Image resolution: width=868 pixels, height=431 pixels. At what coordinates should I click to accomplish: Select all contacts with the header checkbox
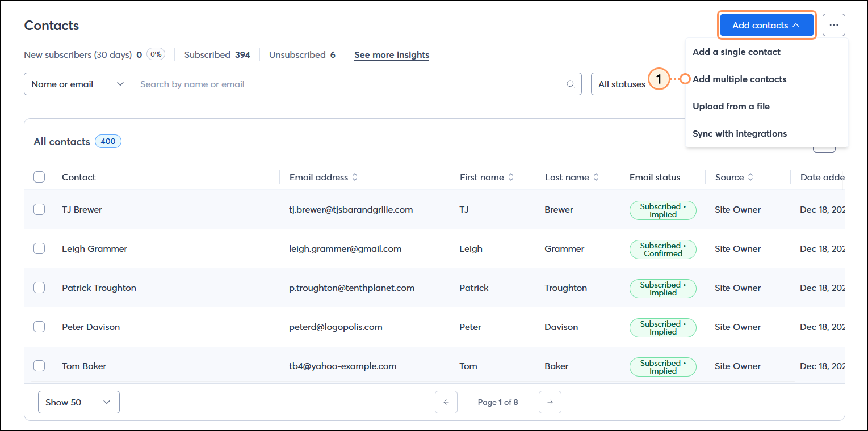(39, 176)
